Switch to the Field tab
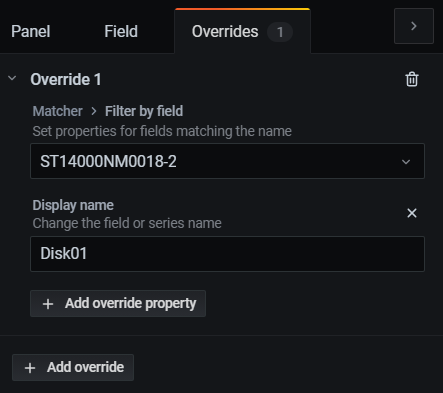The width and height of the screenshot is (443, 393). coord(121,31)
